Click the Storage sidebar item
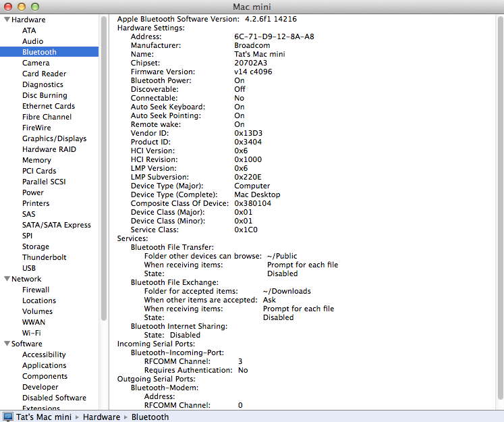Screen dimensions: 504x422 (x=36, y=246)
